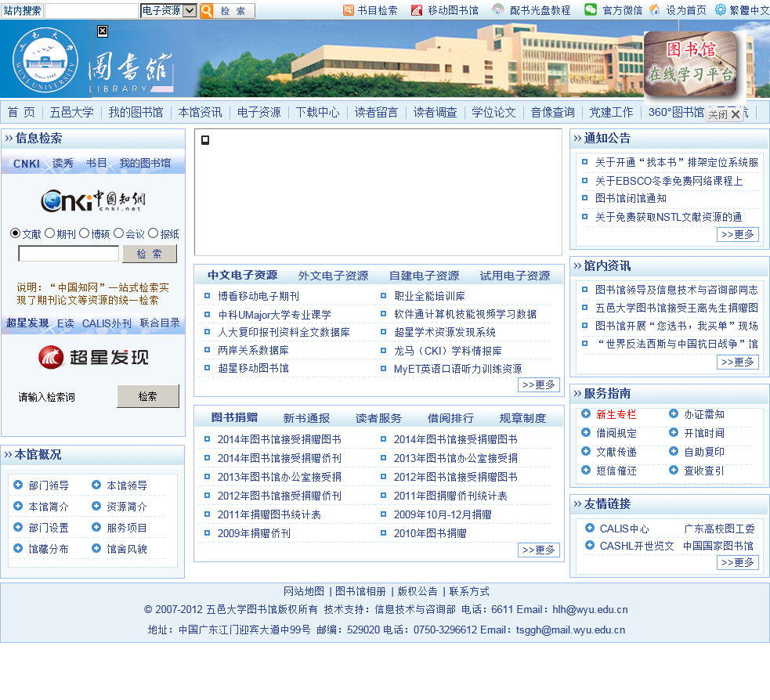
Task: Click the 请输入检索词 input field
Action: coord(63,397)
